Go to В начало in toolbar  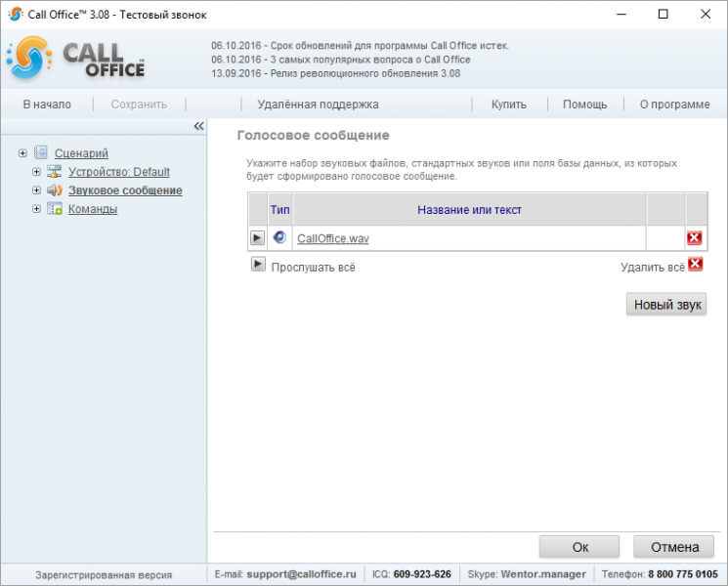click(x=47, y=105)
